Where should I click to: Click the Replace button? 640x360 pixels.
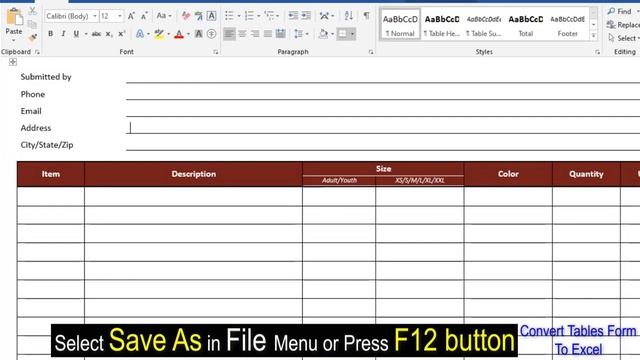pos(623,25)
